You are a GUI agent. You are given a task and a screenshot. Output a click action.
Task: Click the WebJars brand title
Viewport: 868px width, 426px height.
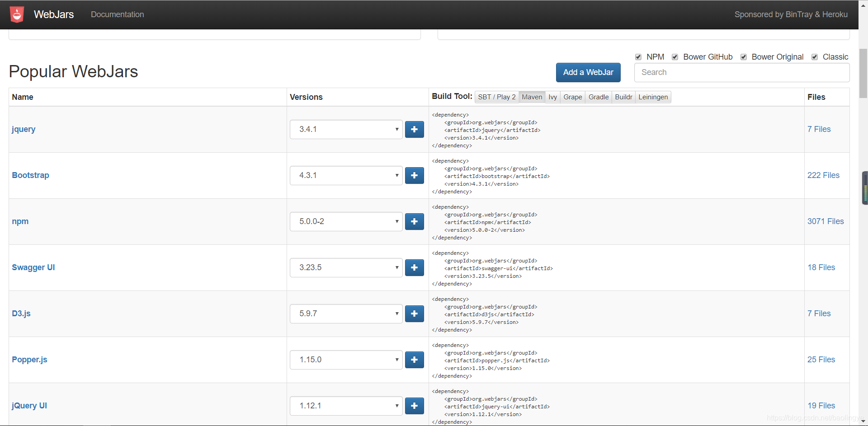coord(54,14)
